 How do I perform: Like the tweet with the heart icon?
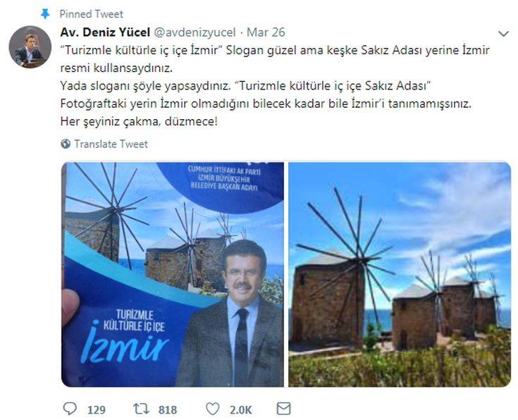(x=212, y=409)
